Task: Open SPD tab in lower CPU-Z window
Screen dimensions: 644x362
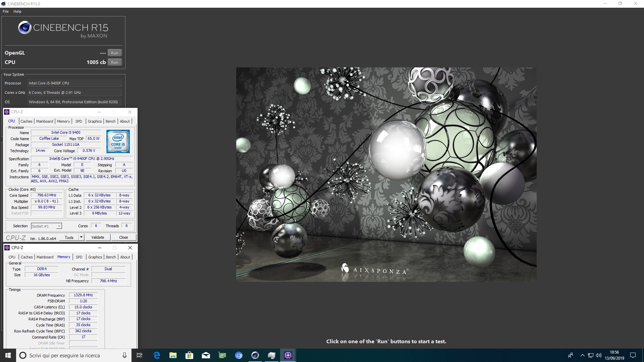Action: pyautogui.click(x=79, y=257)
